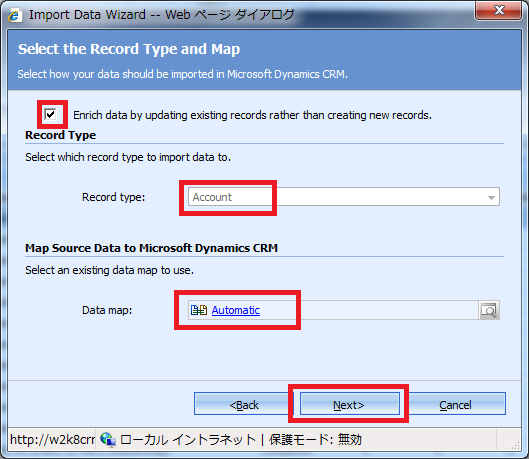529x459 pixels.
Task: Close the Import Data Wizard dialog
Action: [499, 10]
